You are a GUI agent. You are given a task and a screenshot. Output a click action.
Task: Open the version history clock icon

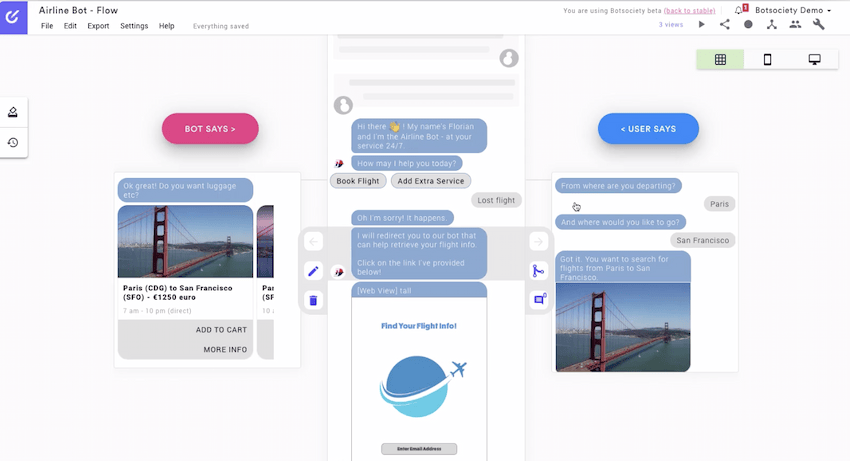tap(13, 142)
